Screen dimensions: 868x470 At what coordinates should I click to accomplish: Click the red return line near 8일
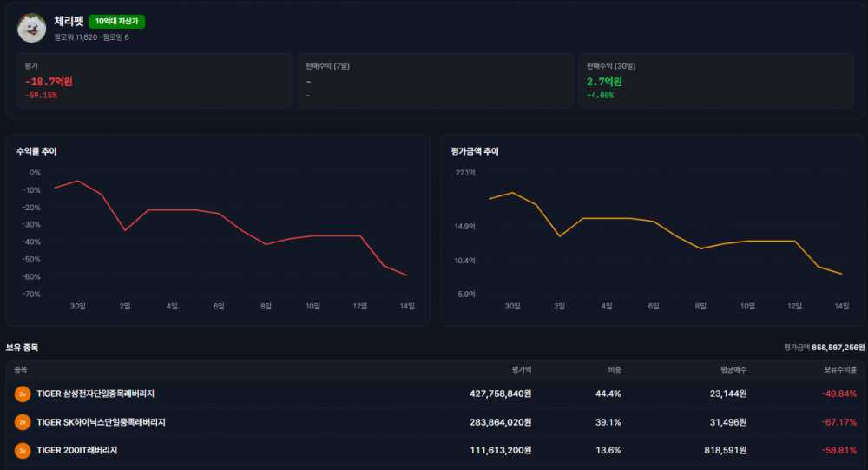[266, 244]
